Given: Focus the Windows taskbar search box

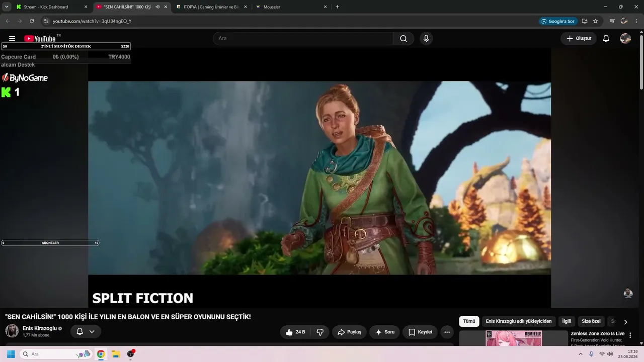Looking at the screenshot, I should 56,354.
